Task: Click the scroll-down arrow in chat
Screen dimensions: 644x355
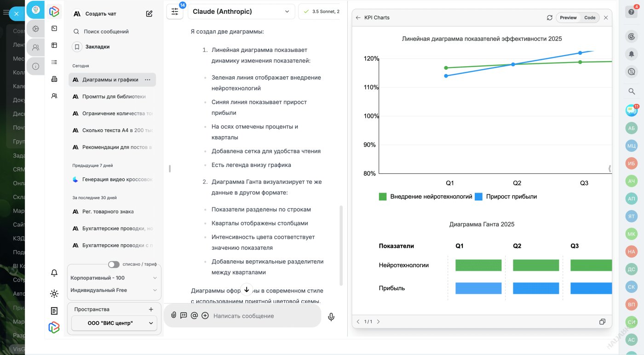Action: (x=247, y=289)
